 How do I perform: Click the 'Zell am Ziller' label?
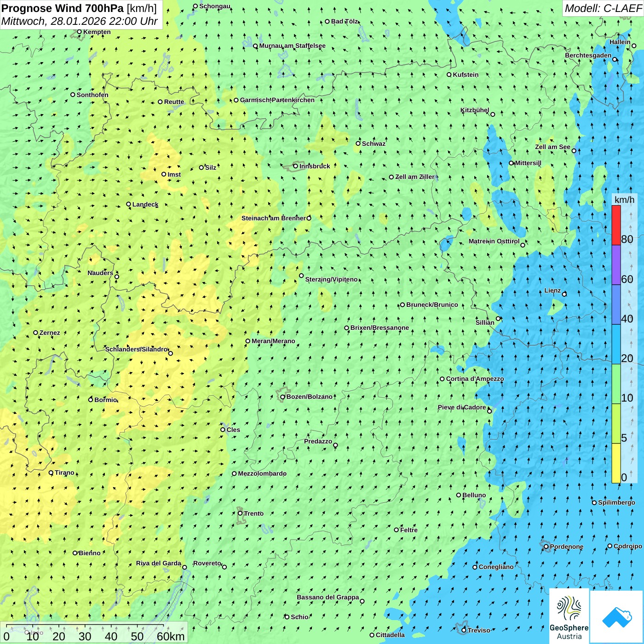(x=414, y=177)
